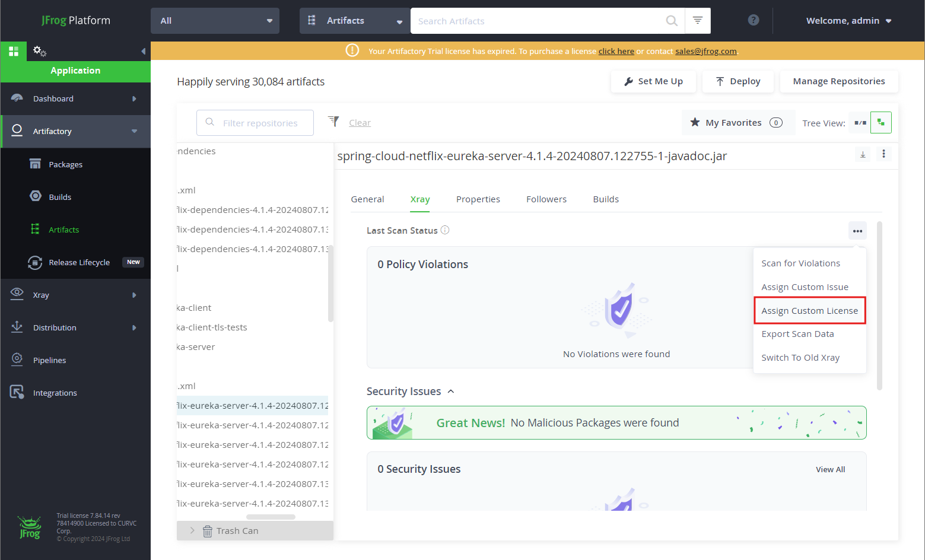Open the Welcome, admin user menu
Screen dimensions: 925x560
point(848,21)
